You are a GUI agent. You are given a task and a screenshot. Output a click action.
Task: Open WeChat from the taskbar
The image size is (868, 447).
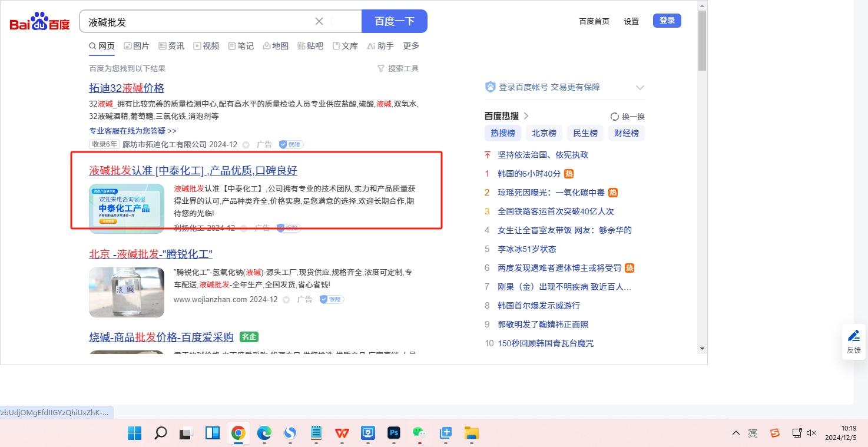[x=419, y=433]
